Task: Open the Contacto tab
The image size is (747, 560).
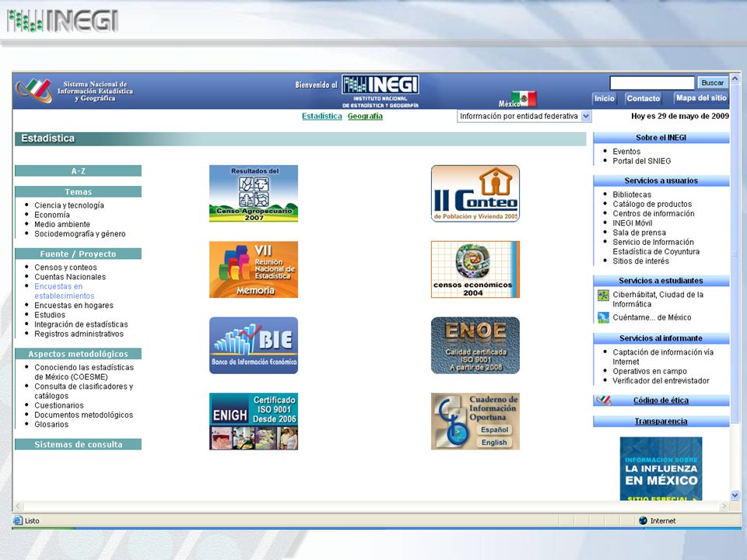Action: click(644, 99)
